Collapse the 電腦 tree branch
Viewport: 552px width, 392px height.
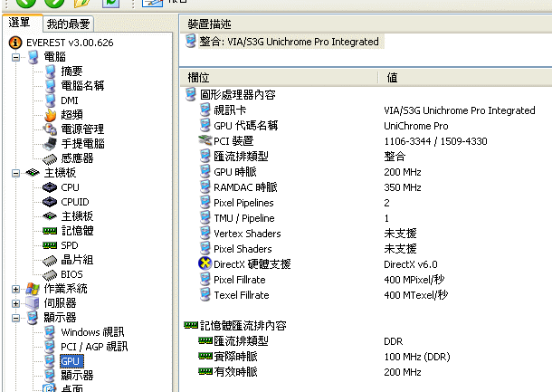tap(15, 57)
